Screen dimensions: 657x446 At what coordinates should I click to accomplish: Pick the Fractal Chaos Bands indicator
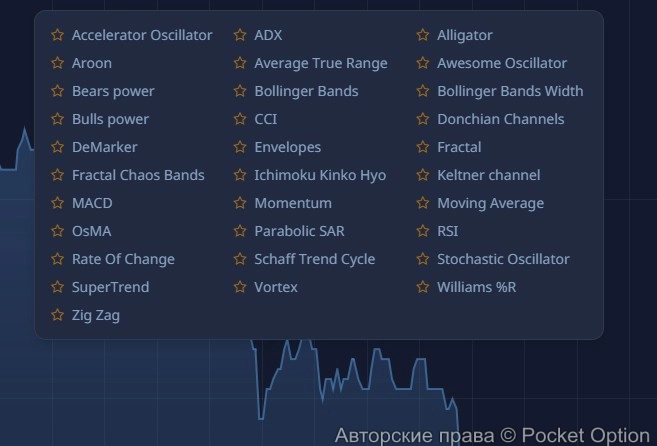(x=138, y=175)
